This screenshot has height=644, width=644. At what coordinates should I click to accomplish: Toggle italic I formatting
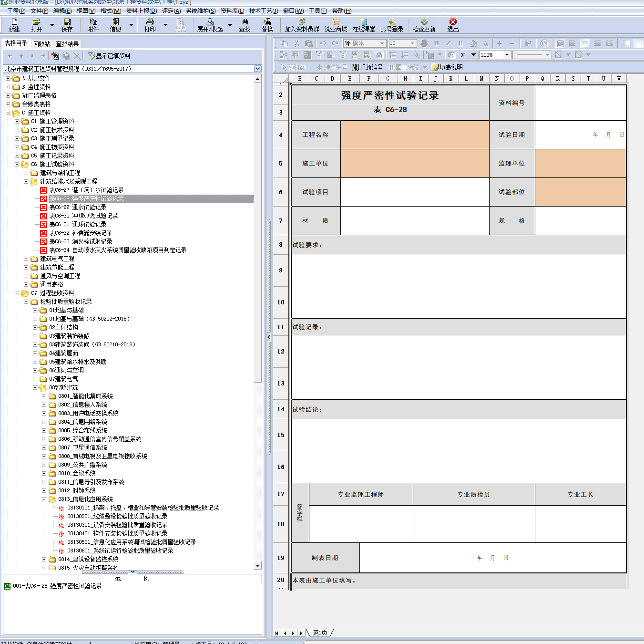point(448,43)
